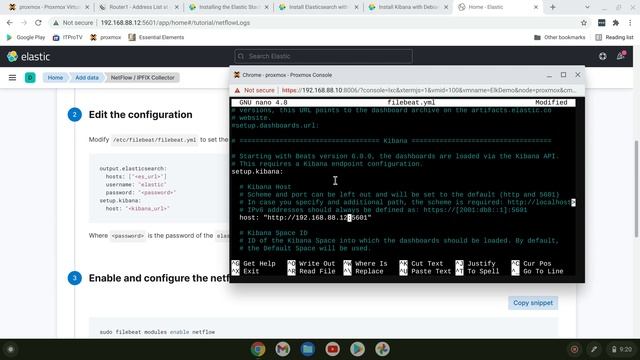Viewport: 640px width, 360px height.
Task: Go back in browser history
Action: point(10,23)
